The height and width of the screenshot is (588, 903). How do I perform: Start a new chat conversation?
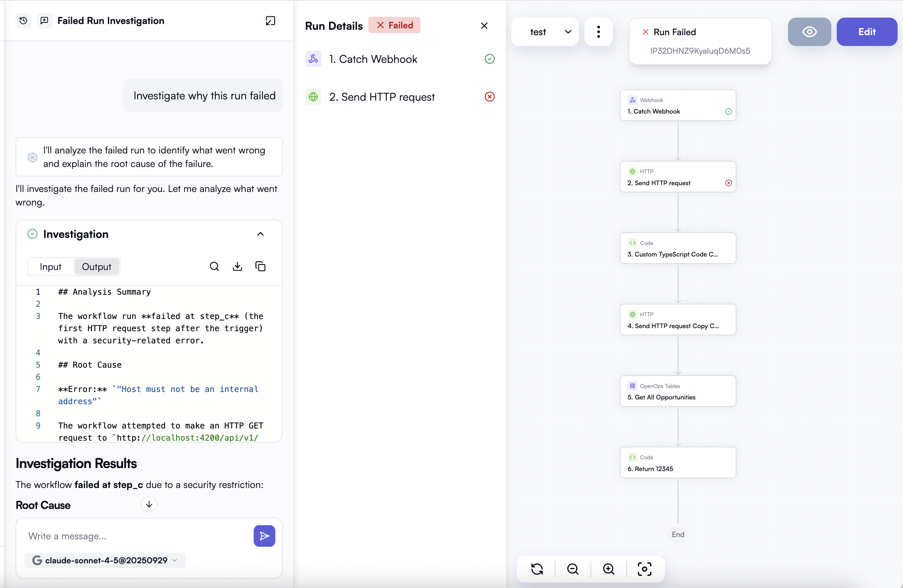[x=44, y=21]
